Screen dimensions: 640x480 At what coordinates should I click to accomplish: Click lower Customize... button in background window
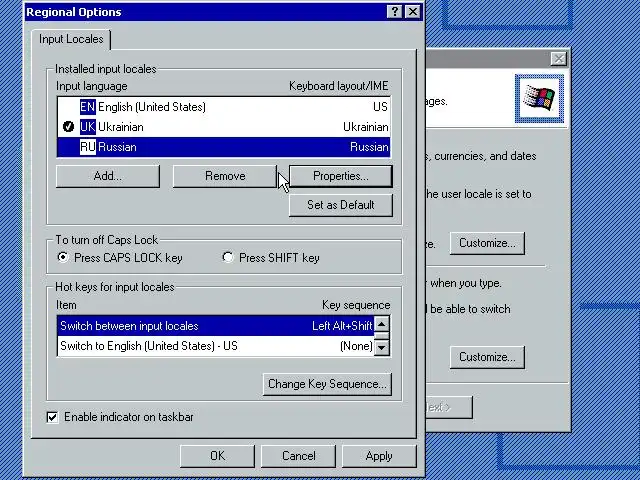(487, 357)
